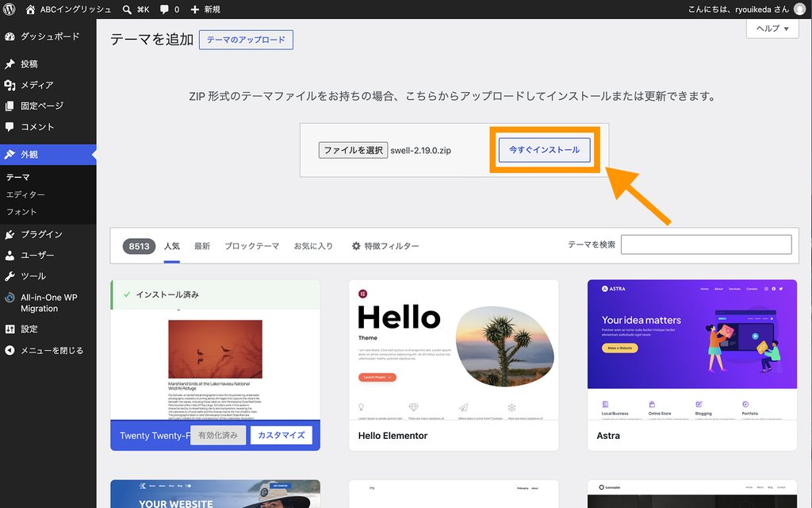The height and width of the screenshot is (508, 812).
Task: Click the 特徴フィルター gear icon
Action: (x=356, y=246)
